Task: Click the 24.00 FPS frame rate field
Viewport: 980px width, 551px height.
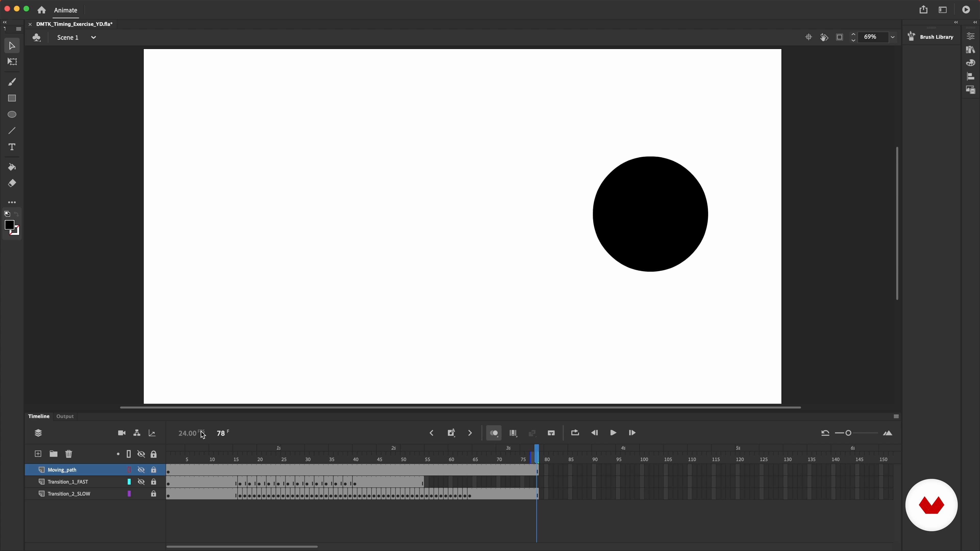Action: pyautogui.click(x=191, y=433)
